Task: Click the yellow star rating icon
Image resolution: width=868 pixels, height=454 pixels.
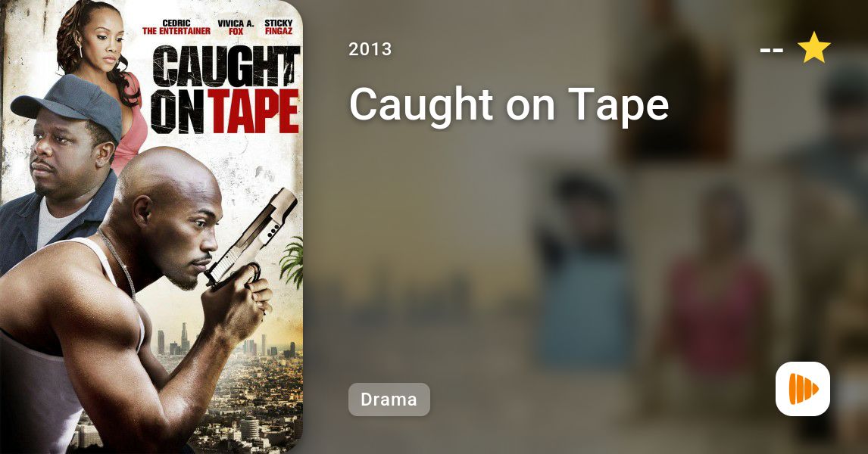Action: coord(813,48)
